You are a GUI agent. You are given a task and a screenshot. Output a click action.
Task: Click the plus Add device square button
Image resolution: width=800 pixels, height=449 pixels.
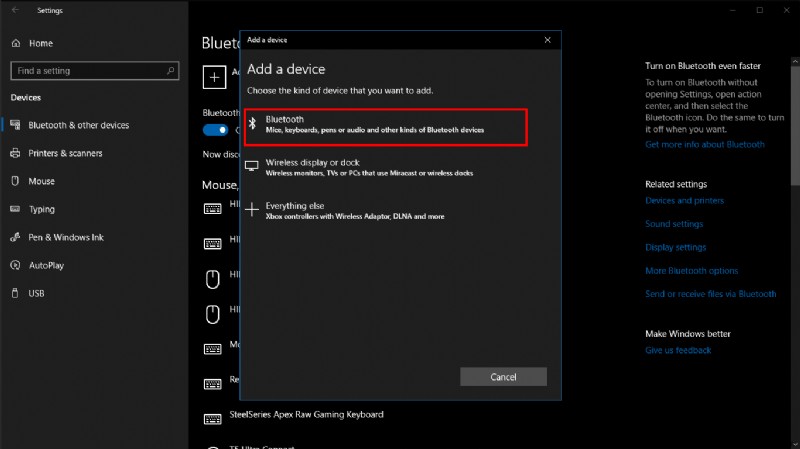(214, 77)
